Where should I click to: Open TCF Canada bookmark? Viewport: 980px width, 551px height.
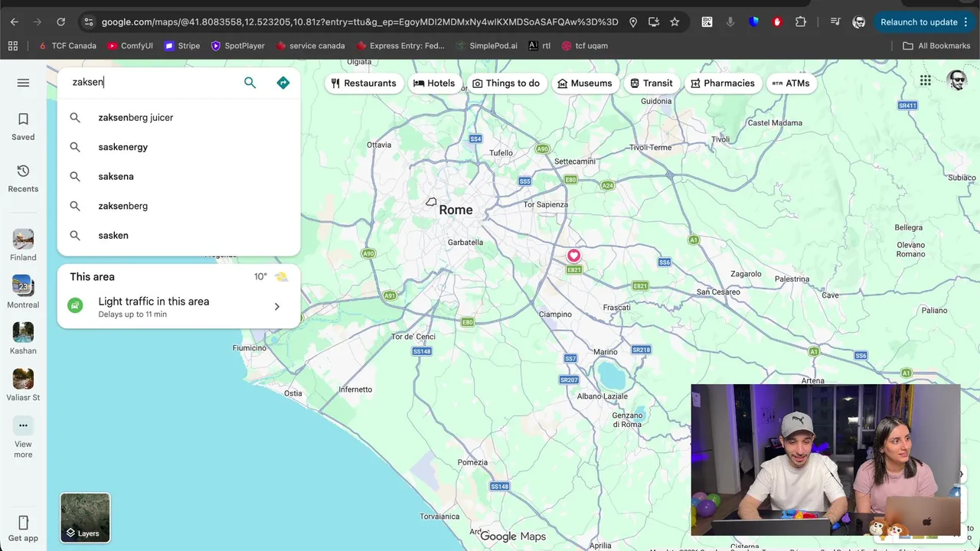(x=67, y=46)
